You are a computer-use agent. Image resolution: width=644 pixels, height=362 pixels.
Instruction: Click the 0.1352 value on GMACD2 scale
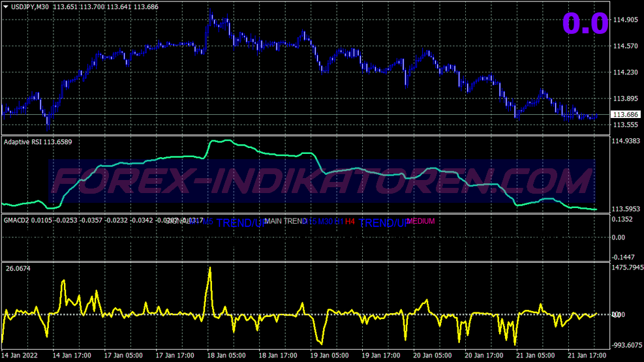(x=622, y=220)
